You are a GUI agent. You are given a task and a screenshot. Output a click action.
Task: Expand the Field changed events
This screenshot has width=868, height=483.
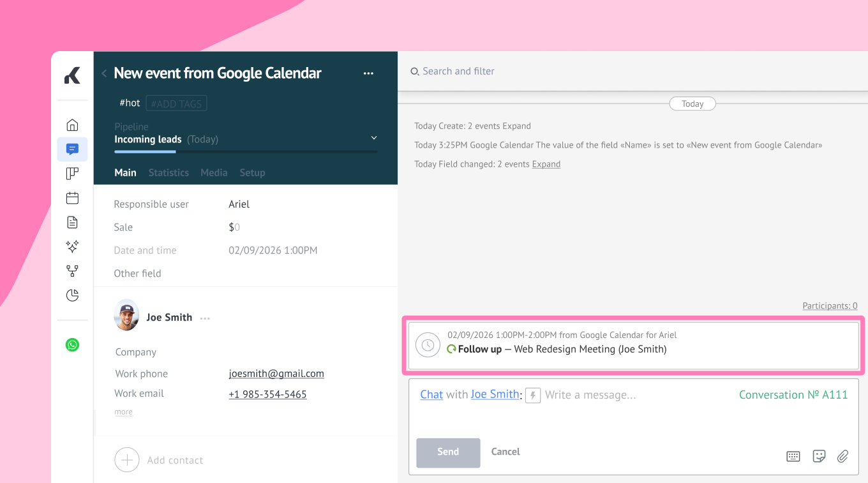(x=546, y=164)
